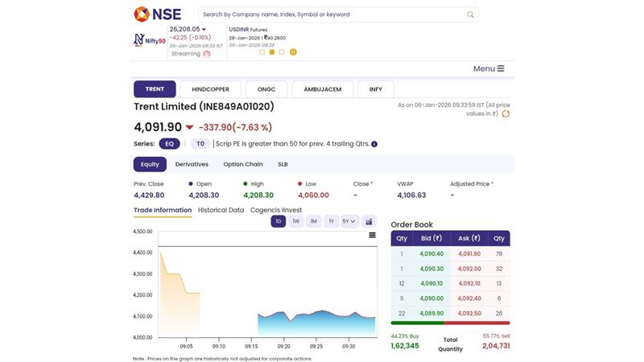Switch to the Derivatives tab

click(x=192, y=164)
